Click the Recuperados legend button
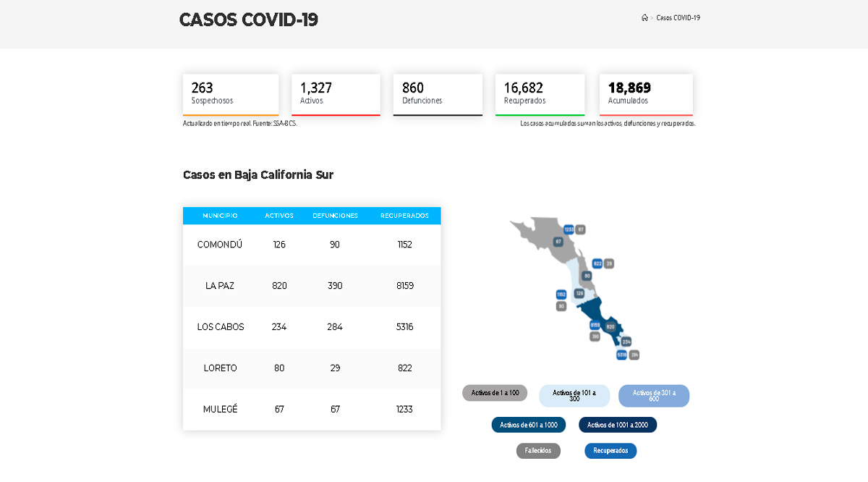 (x=610, y=451)
